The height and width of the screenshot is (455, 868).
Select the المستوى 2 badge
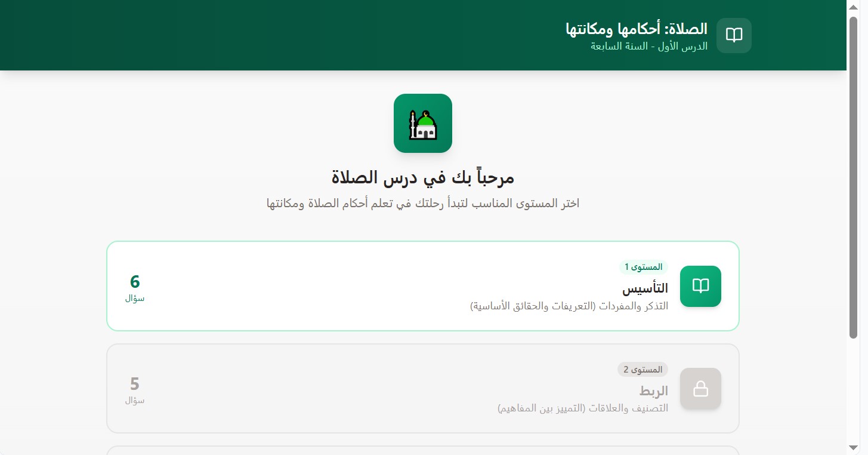click(x=642, y=370)
